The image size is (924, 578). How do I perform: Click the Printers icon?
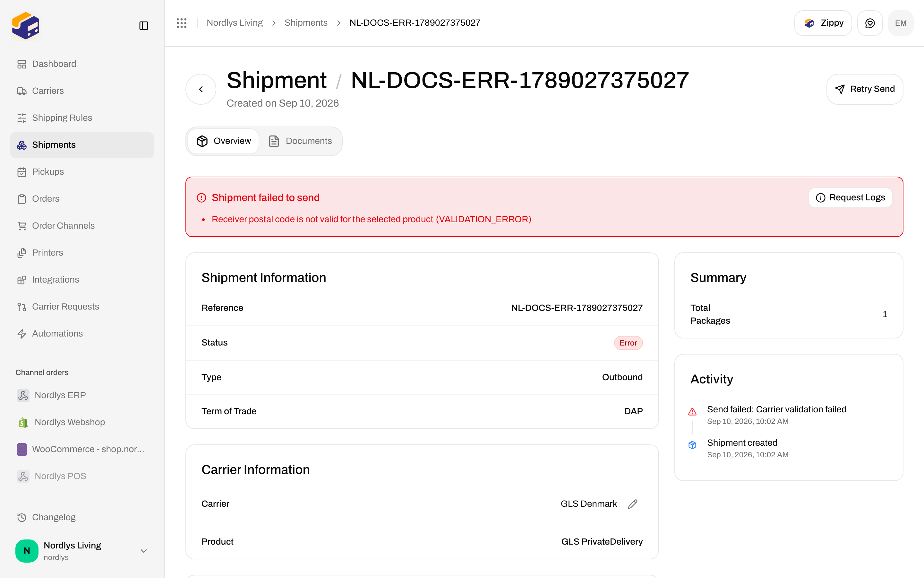pos(22,253)
